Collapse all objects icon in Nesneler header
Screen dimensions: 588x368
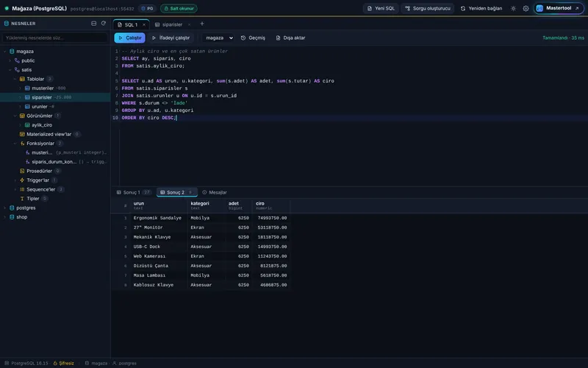point(94,24)
